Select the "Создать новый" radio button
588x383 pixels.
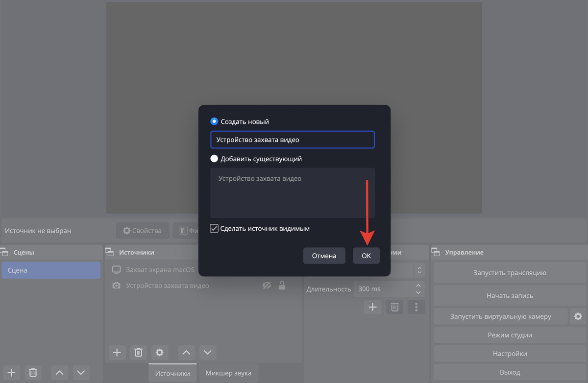pos(214,121)
